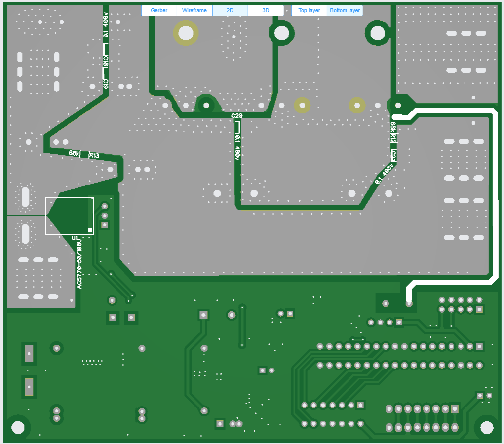Select the R13 resistor designator
Screen dimensions: 504x444
pyautogui.click(x=94, y=156)
